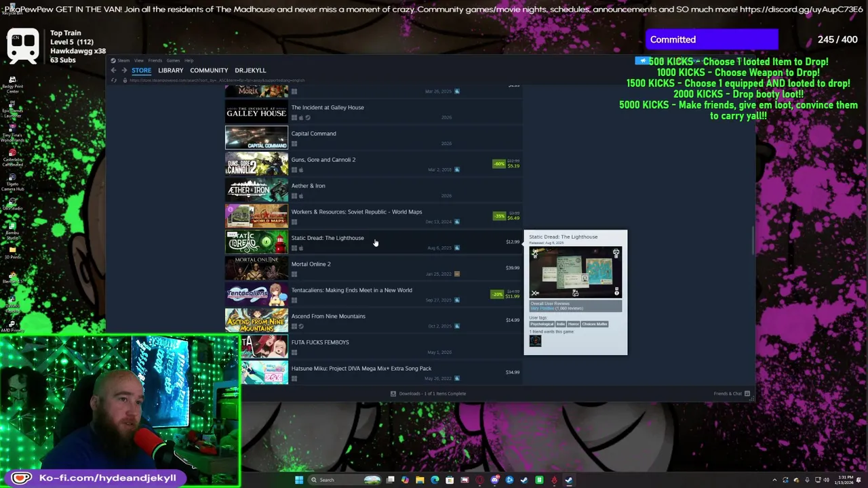The image size is (868, 488).
Task: Reload the Steam store page
Action: click(115, 80)
